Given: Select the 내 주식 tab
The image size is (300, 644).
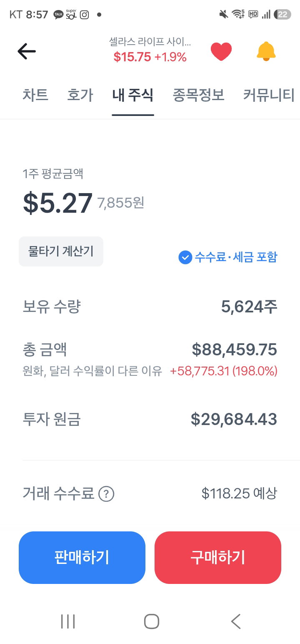Looking at the screenshot, I should click(133, 95).
